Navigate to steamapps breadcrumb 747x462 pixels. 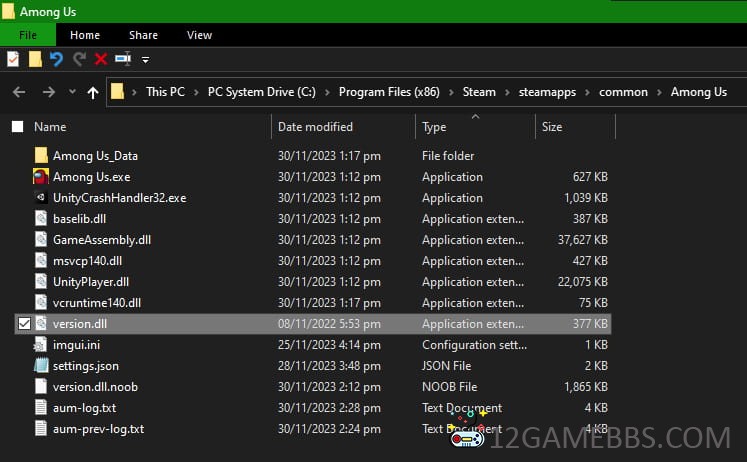547,92
